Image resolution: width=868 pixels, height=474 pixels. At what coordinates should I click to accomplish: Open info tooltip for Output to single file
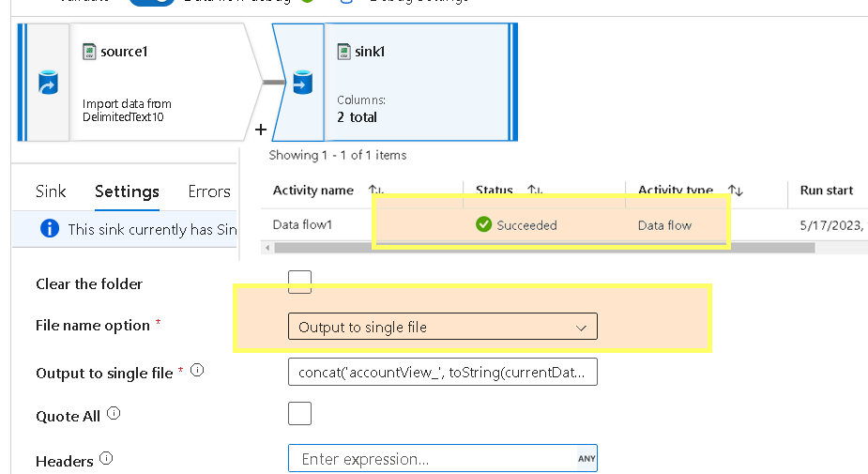click(197, 371)
